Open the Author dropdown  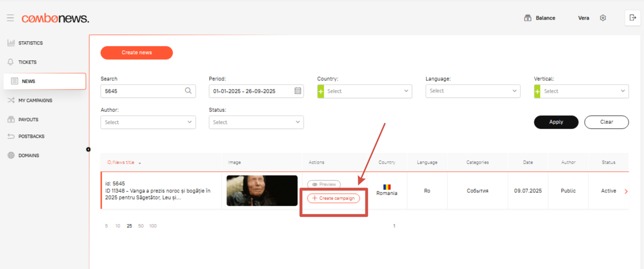[148, 123]
